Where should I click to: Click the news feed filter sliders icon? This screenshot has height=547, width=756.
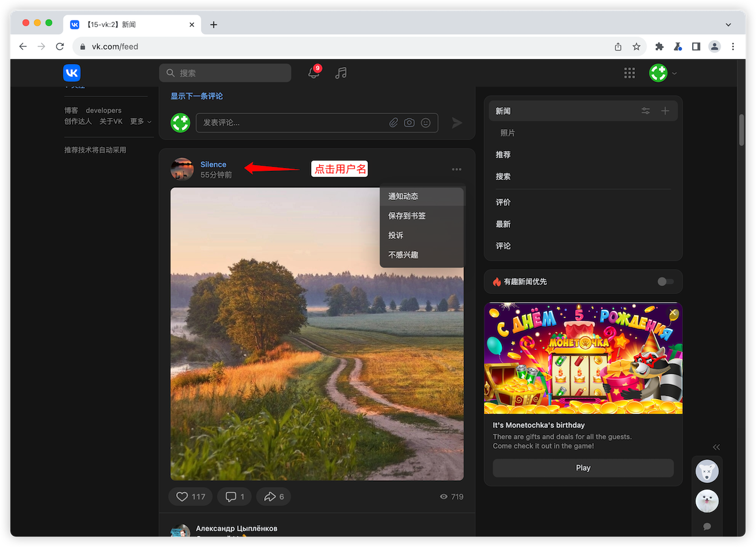pyautogui.click(x=646, y=111)
